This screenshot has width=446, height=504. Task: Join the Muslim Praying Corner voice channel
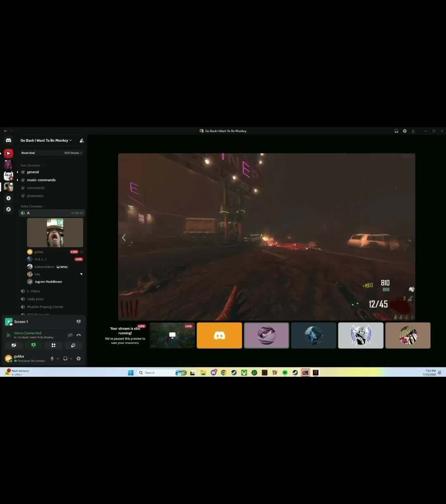pyautogui.click(x=52, y=307)
